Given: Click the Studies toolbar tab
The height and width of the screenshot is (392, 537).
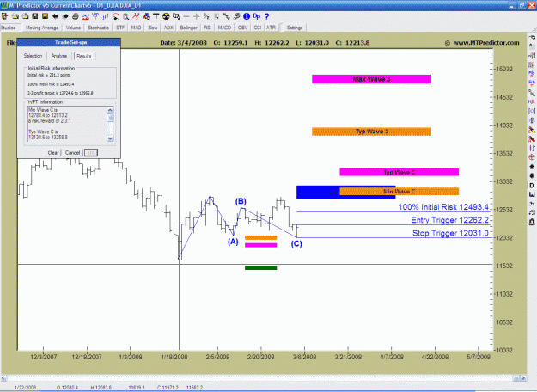Looking at the screenshot, I should click(x=9, y=28).
